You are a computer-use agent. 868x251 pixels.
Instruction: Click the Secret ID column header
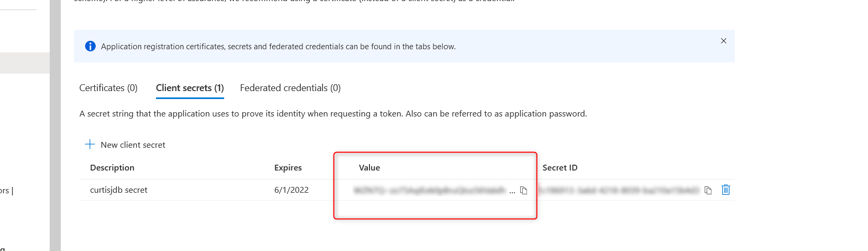tap(560, 168)
